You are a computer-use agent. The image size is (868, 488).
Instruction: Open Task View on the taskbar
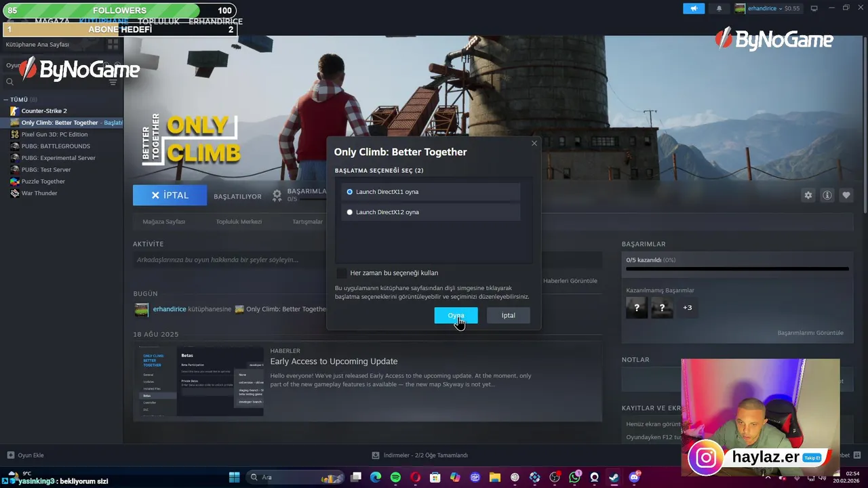[x=356, y=477]
